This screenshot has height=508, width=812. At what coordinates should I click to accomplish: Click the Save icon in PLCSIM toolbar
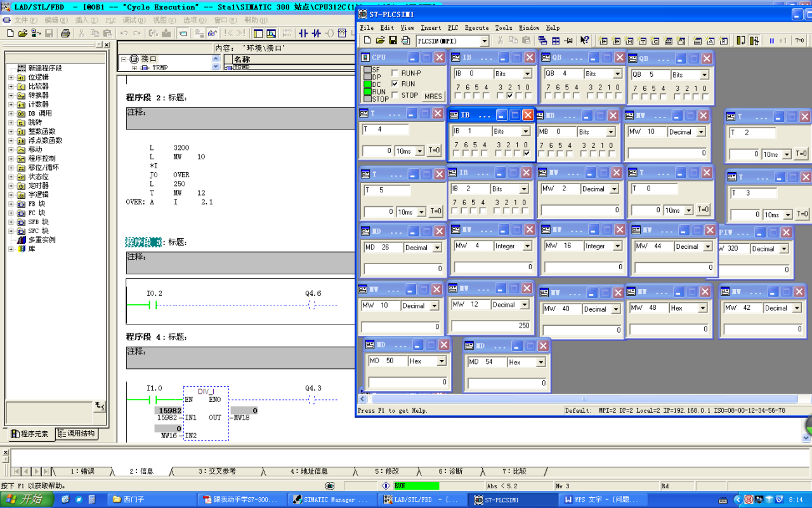tap(393, 40)
